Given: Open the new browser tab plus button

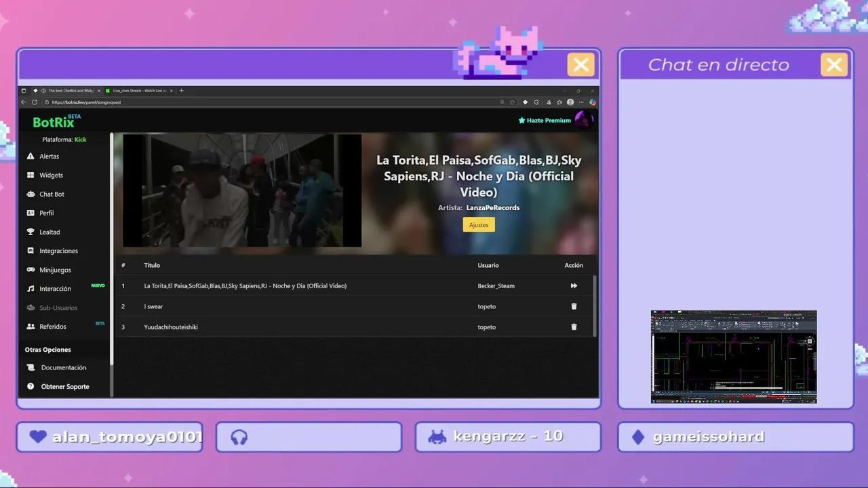Looking at the screenshot, I should pos(181,91).
